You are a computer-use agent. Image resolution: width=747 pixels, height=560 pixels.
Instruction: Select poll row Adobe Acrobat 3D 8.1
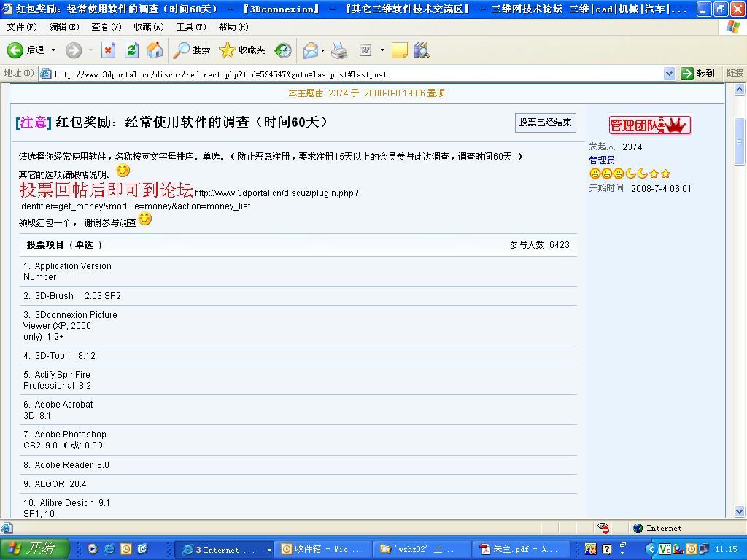[298, 410]
